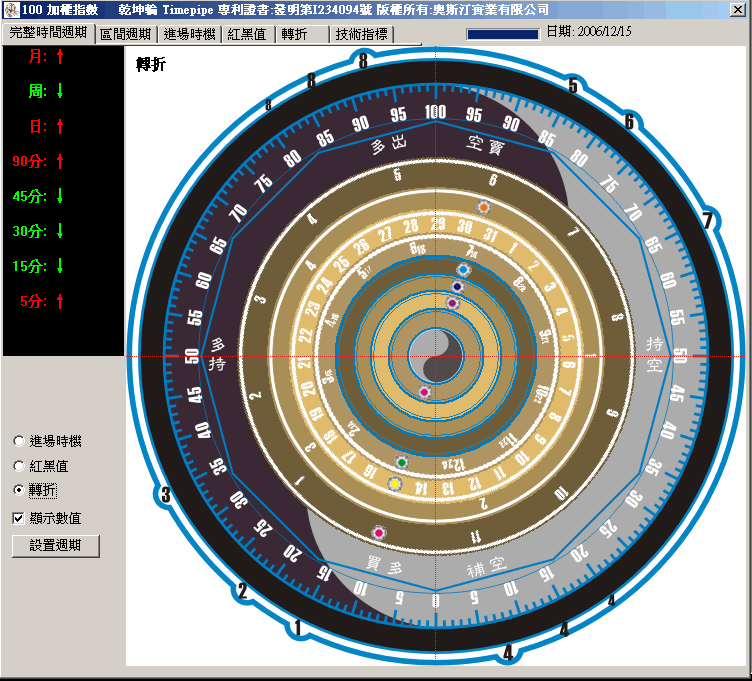Choose the 紅黑值 radio option
This screenshot has width=752, height=681.
(19, 466)
